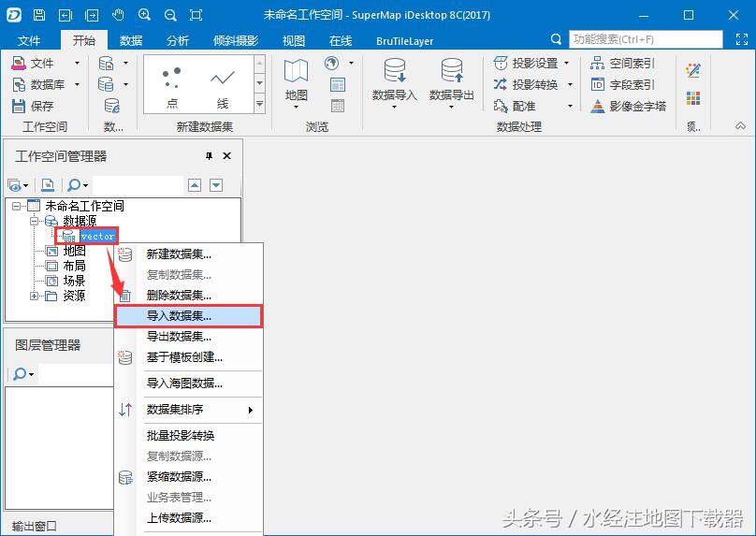The image size is (756, 536).
Task: Click the zoom in magnifier icon
Action: [x=144, y=15]
